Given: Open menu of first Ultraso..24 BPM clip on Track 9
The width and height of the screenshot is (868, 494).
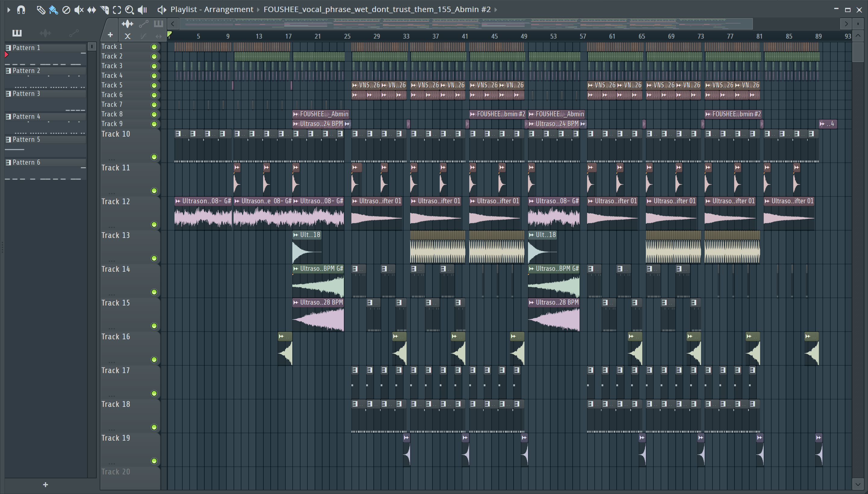Looking at the screenshot, I should click(x=296, y=124).
